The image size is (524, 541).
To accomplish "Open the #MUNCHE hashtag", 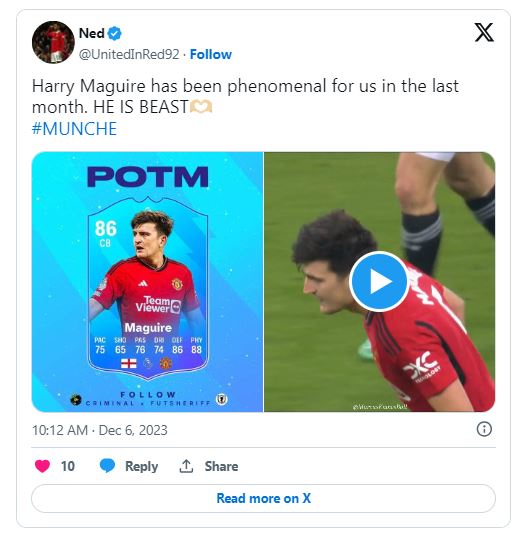I will tap(74, 129).
